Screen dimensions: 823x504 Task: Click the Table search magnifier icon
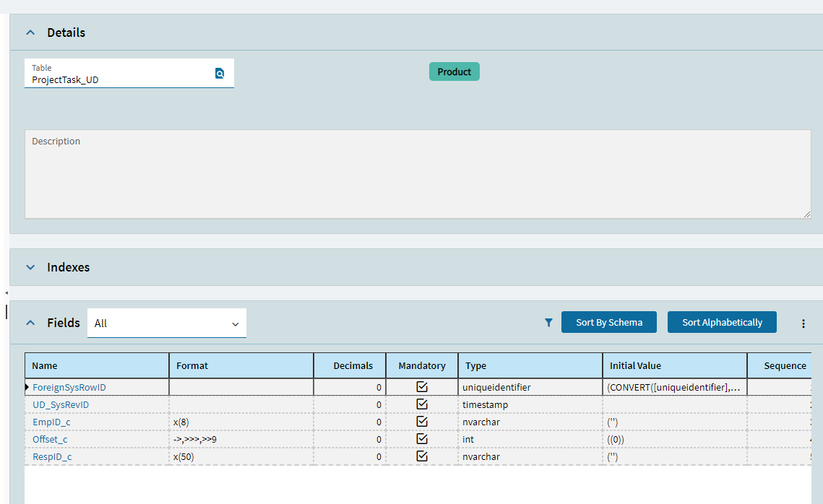click(220, 73)
